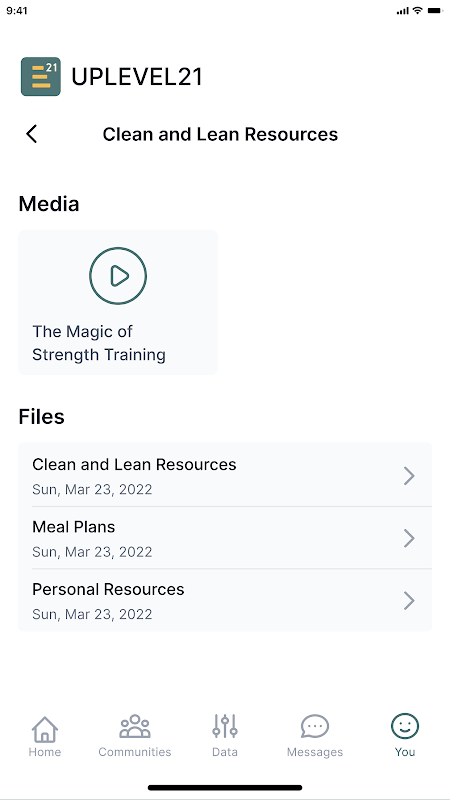Screen dimensions: 450x800
Task: Click The Magic of Strength Training card title
Action: (99, 343)
